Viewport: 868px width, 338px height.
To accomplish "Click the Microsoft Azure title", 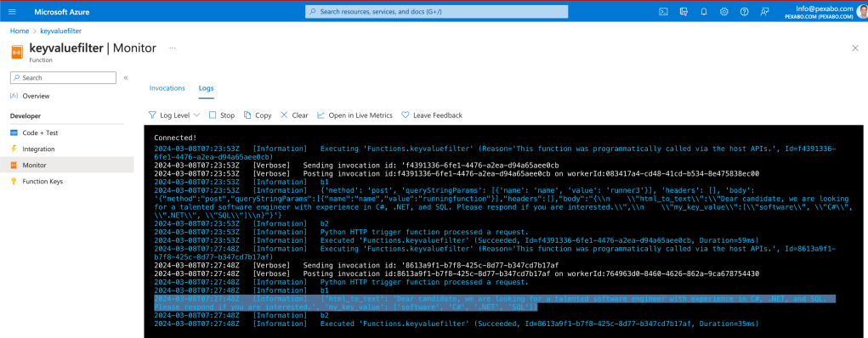I will 61,12.
